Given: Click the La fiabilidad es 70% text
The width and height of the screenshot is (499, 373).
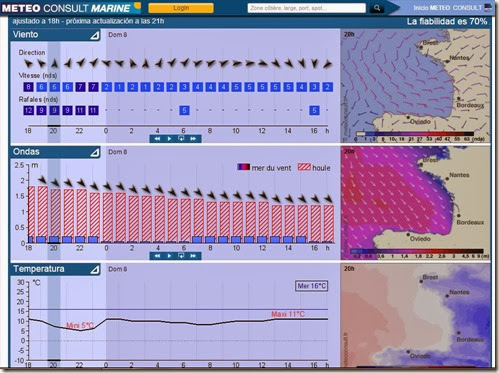Looking at the screenshot, I should 447,21.
